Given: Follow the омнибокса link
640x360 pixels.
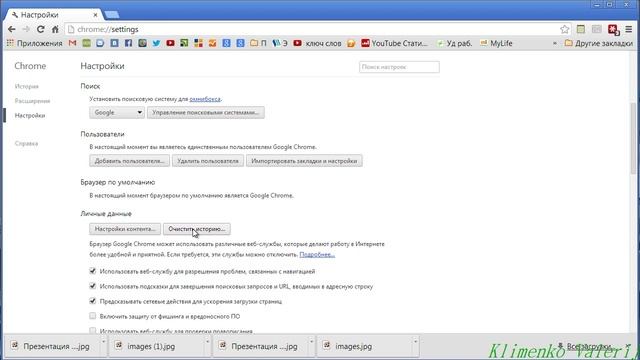Looking at the screenshot, I should point(205,99).
